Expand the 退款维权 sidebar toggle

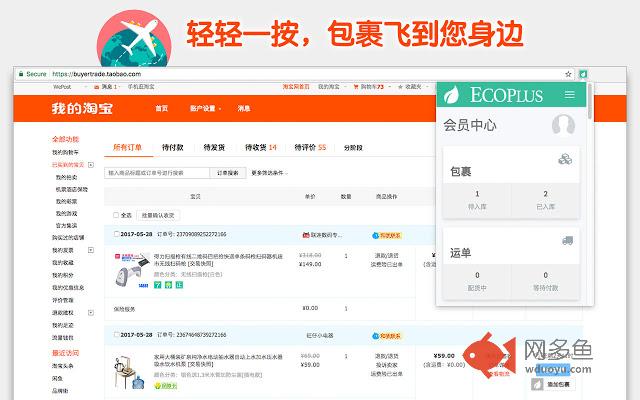pyautogui.click(x=91, y=313)
